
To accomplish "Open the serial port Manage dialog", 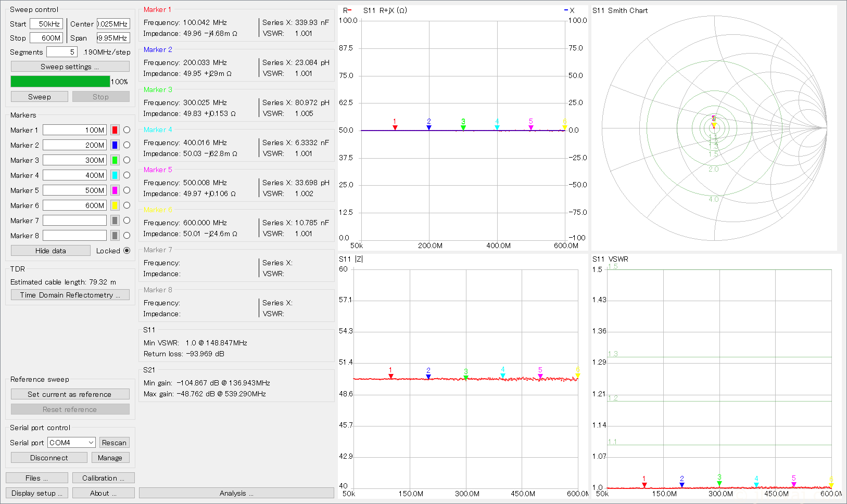I will [x=110, y=458].
